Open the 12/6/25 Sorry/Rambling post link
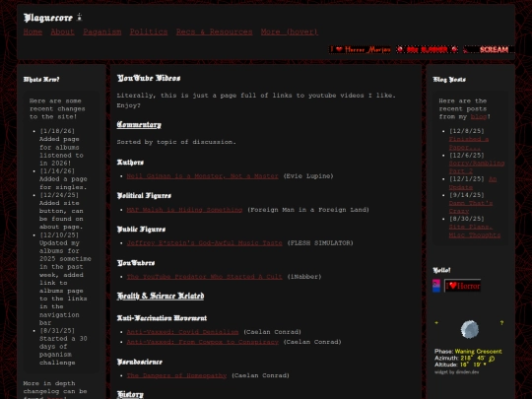Screen dimensions: 532x399 pyautogui.click(x=477, y=166)
